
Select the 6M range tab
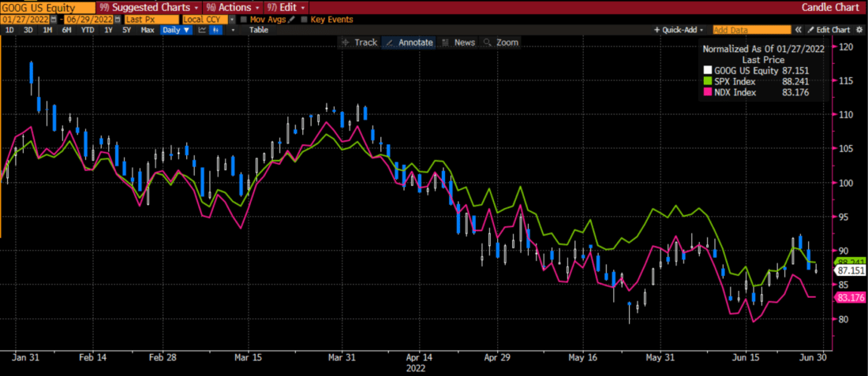(67, 30)
